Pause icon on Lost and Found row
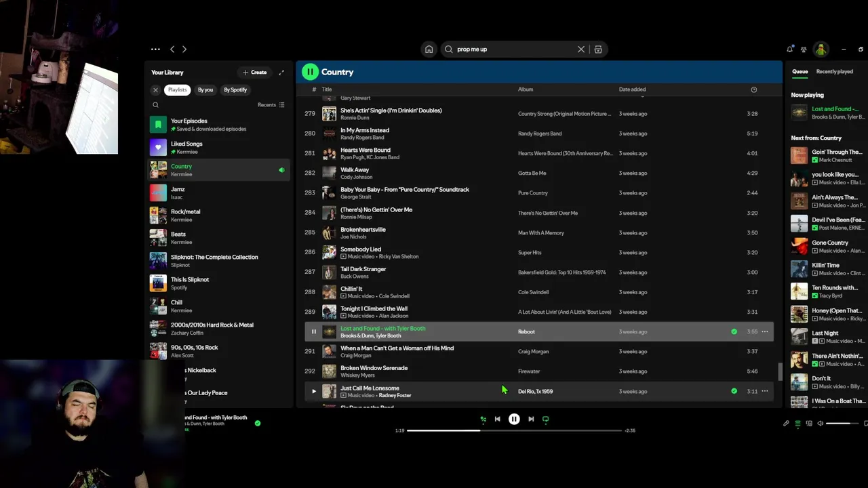The height and width of the screenshot is (488, 868). pyautogui.click(x=313, y=331)
